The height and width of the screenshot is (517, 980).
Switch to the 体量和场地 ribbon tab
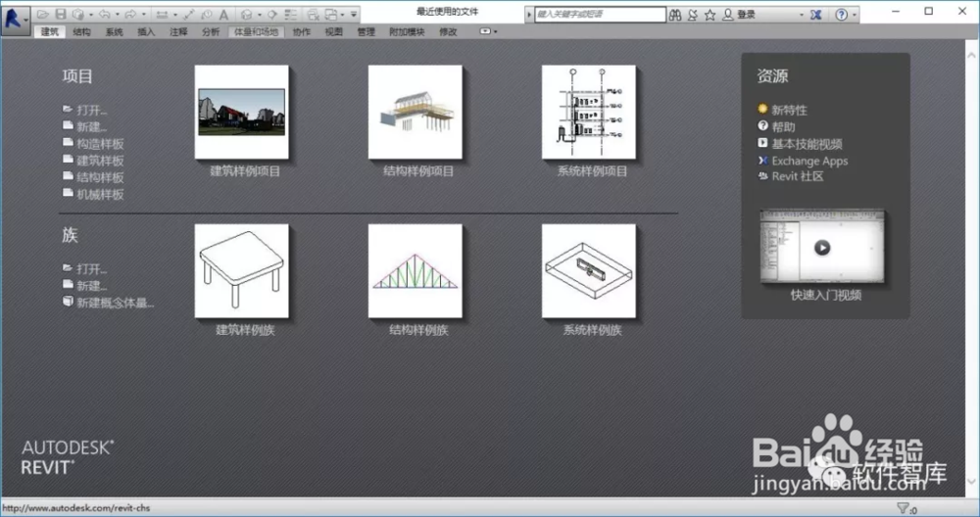point(256,31)
